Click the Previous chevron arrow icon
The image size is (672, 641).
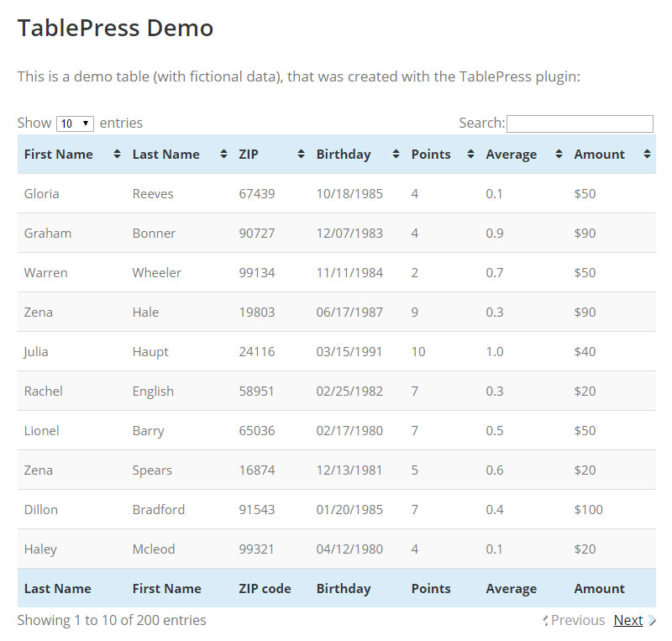545,621
